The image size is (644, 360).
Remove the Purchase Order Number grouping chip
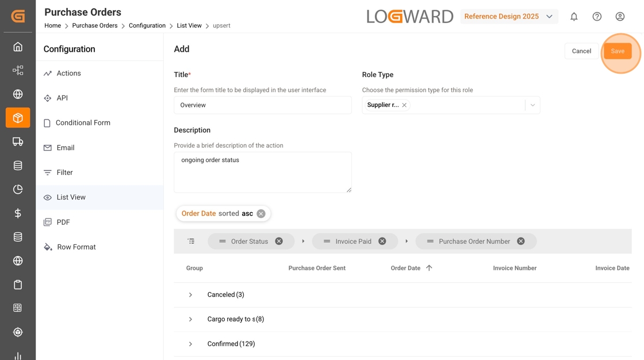tap(521, 241)
